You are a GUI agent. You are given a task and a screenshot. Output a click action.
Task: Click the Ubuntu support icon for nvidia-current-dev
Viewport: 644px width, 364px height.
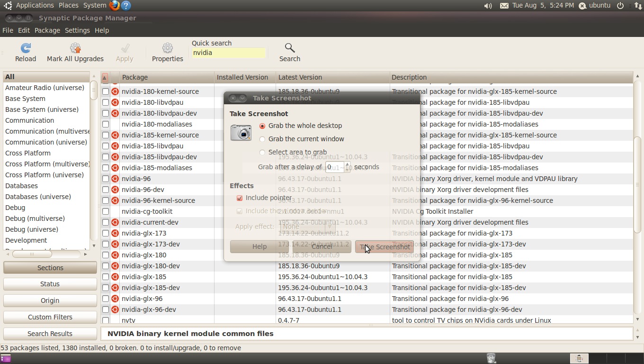tap(115, 222)
